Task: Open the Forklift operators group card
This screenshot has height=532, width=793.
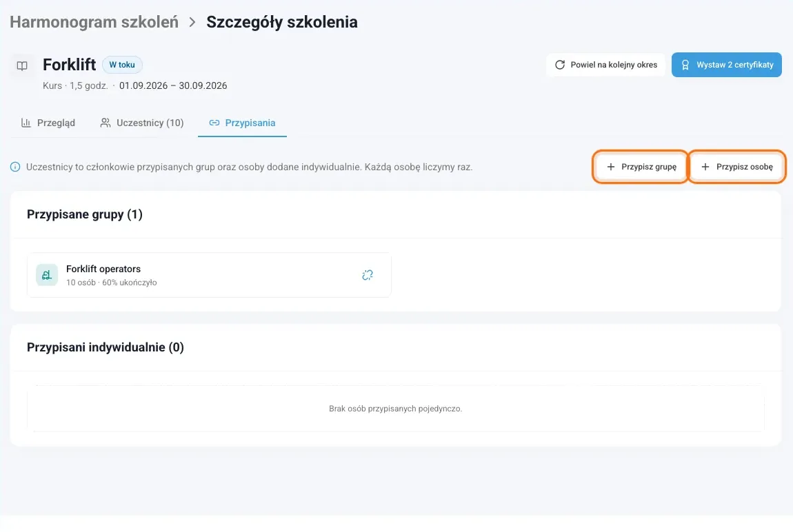Action: [209, 275]
